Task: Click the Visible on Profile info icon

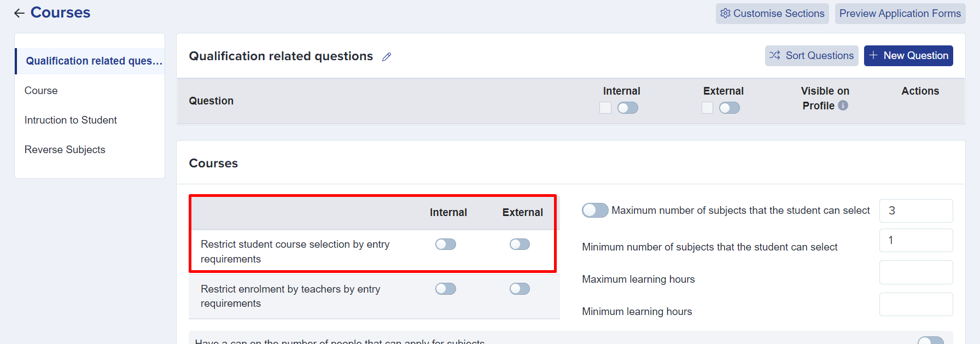Action: pyautogui.click(x=843, y=105)
